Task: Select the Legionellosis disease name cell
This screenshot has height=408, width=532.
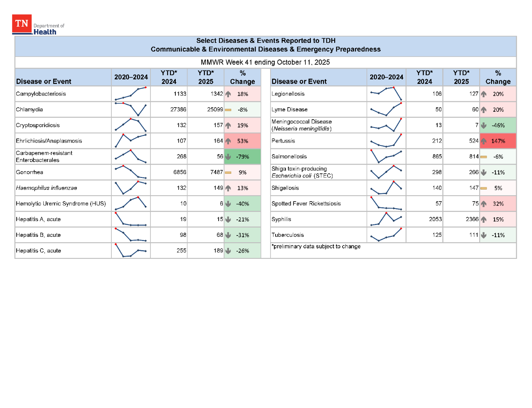Action: [291, 94]
